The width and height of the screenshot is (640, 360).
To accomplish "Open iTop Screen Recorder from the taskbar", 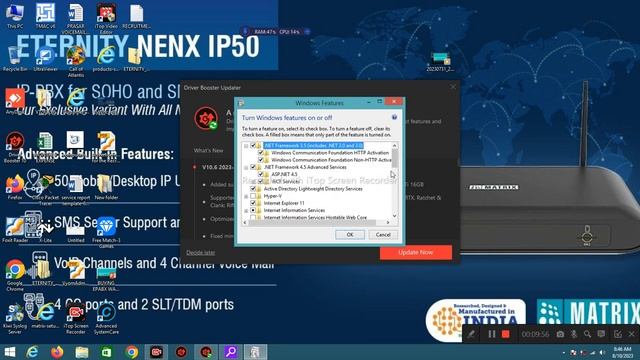I will pyautogui.click(x=156, y=352).
